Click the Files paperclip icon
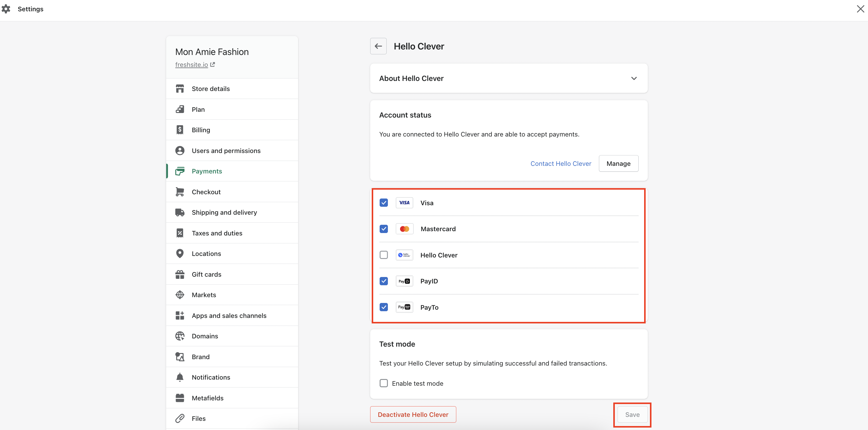This screenshot has height=430, width=868. click(x=180, y=418)
